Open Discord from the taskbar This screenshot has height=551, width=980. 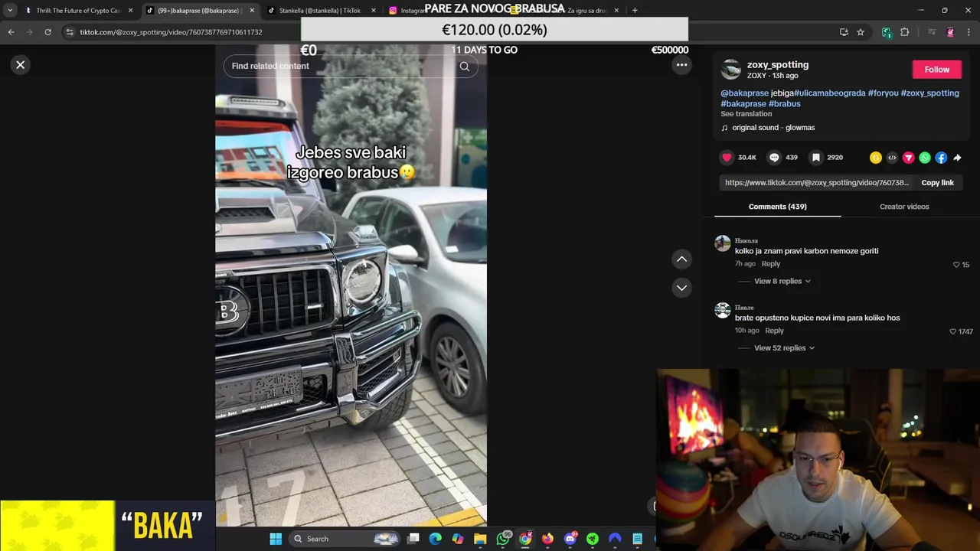tap(570, 539)
